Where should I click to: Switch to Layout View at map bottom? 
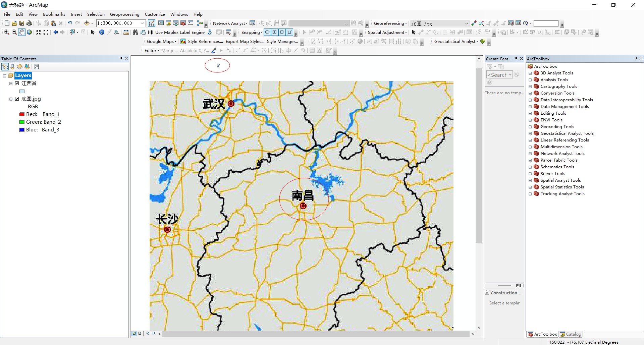140,333
